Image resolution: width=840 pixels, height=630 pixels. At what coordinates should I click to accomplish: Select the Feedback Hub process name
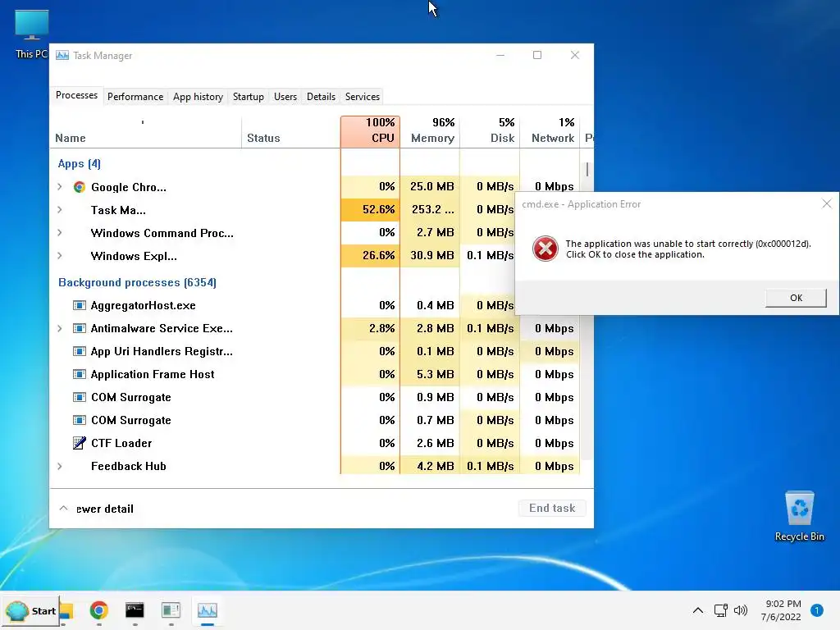tap(129, 466)
